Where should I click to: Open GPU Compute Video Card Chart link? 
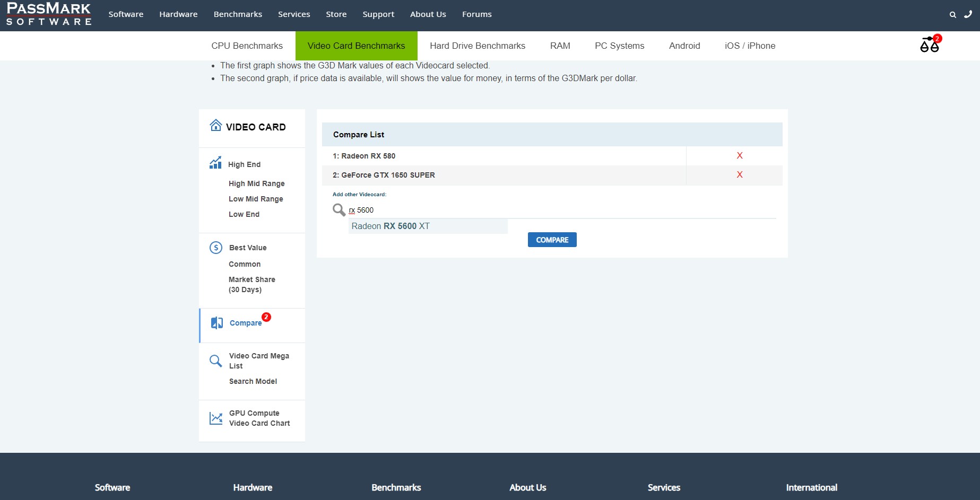pos(259,418)
